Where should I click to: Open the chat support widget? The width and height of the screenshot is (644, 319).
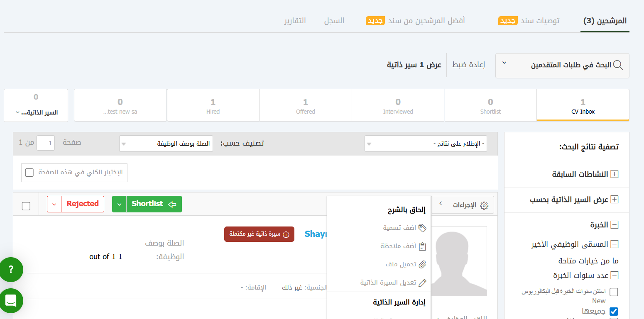[x=11, y=300]
